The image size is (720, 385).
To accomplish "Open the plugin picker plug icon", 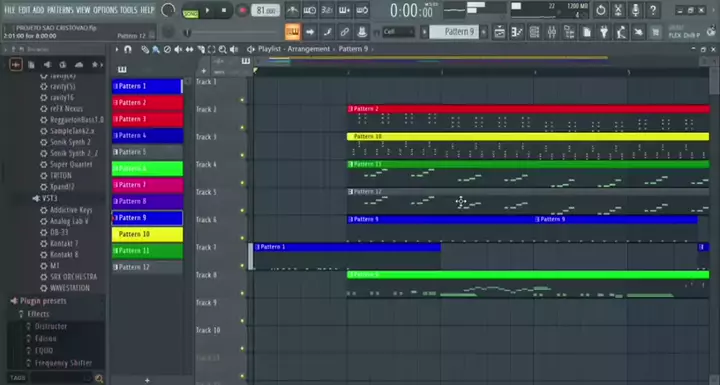I will (x=604, y=32).
